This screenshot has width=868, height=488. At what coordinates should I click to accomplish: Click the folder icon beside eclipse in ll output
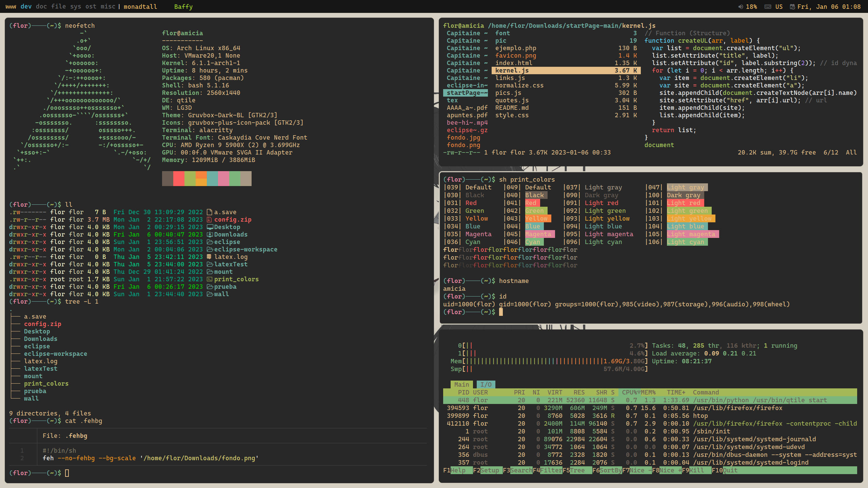pos(210,242)
